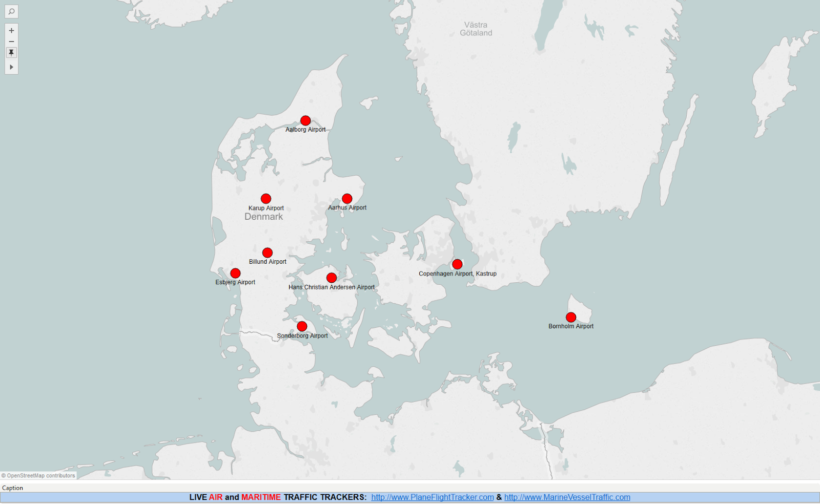820x504 pixels.
Task: Zoom in with the plus button
Action: click(11, 30)
